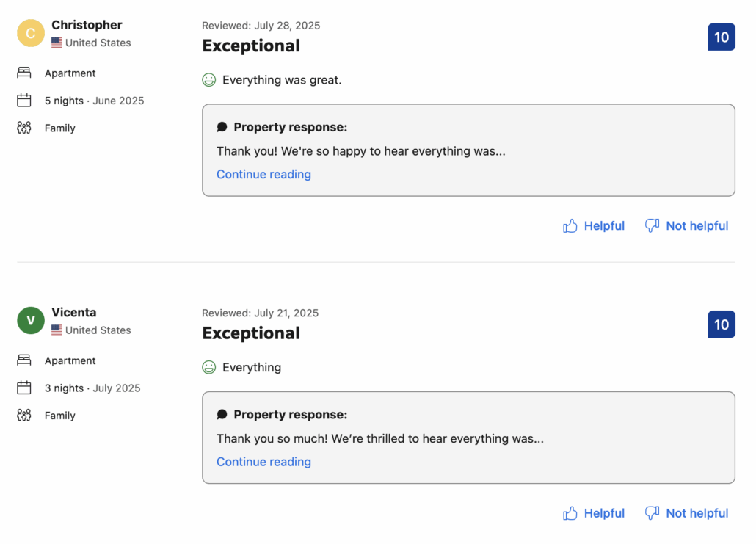Click the thumbs-down icon on Christopher's review
The width and height of the screenshot is (756, 544).
[x=652, y=225]
